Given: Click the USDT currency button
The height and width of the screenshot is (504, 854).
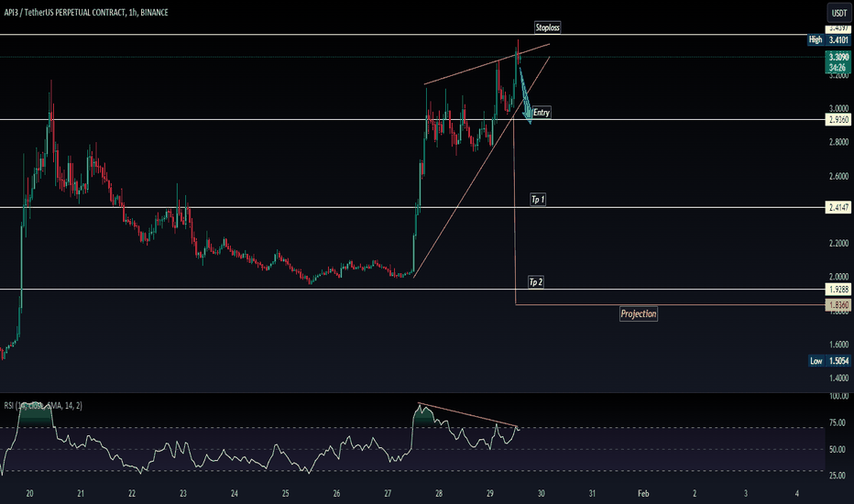Looking at the screenshot, I should [838, 13].
